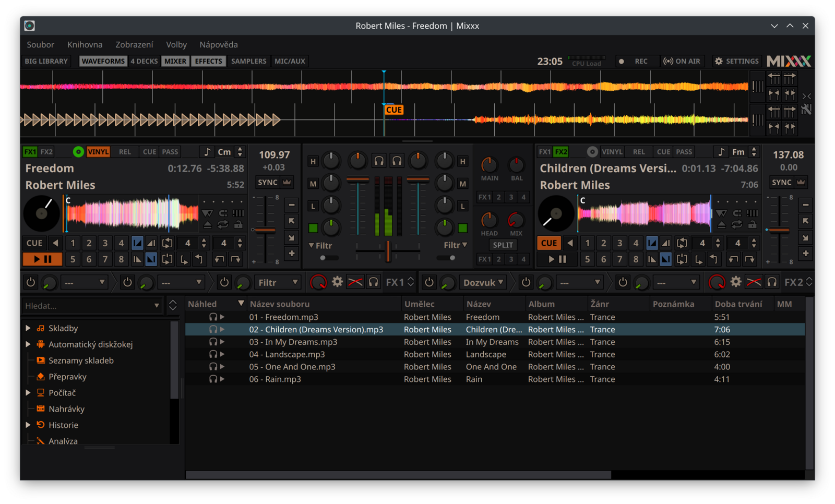835x504 pixels.
Task: Open search history dropdown arrow
Action: point(157,306)
